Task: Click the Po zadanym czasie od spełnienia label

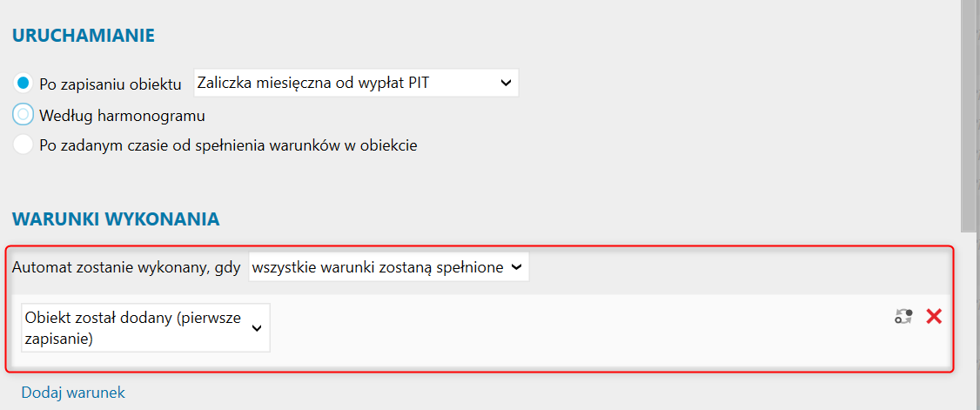Action: [228, 145]
